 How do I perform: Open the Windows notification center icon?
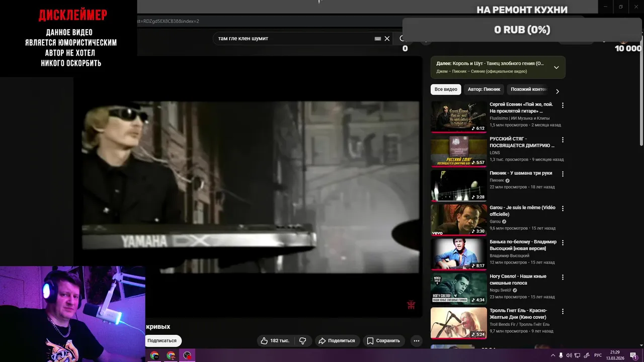tap(633, 355)
